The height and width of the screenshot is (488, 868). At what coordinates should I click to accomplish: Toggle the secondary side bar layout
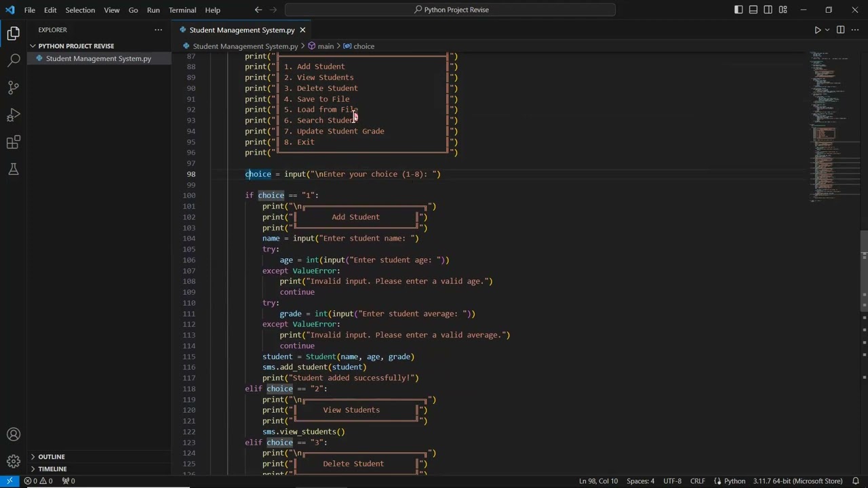click(768, 9)
